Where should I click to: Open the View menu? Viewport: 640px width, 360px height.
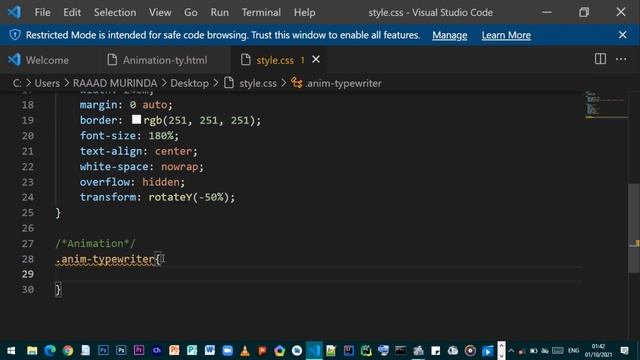click(160, 13)
